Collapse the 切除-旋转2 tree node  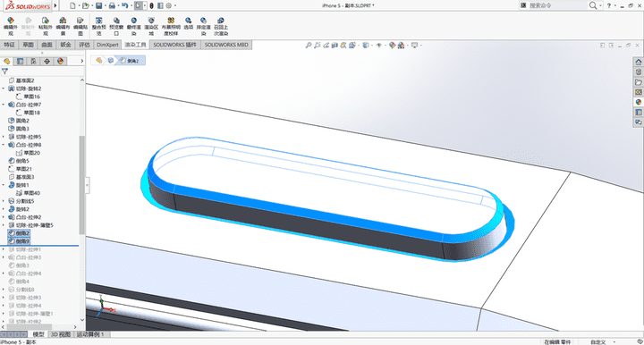tap(4, 88)
